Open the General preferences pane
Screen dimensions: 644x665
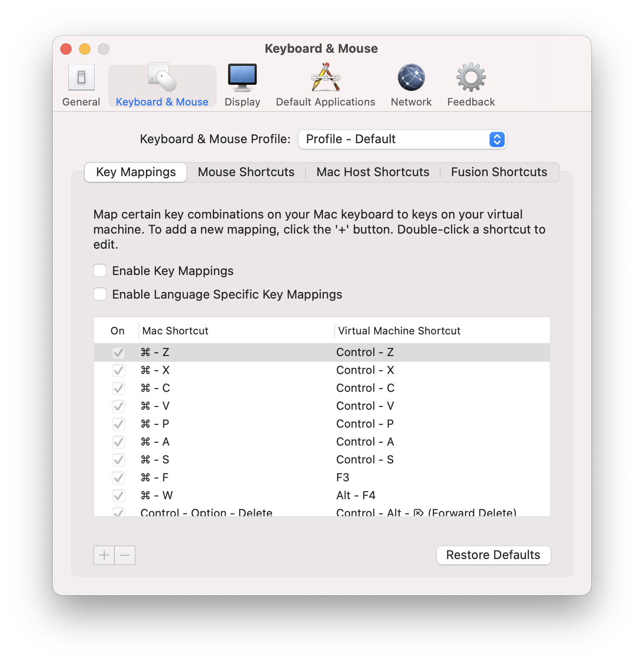(x=81, y=85)
